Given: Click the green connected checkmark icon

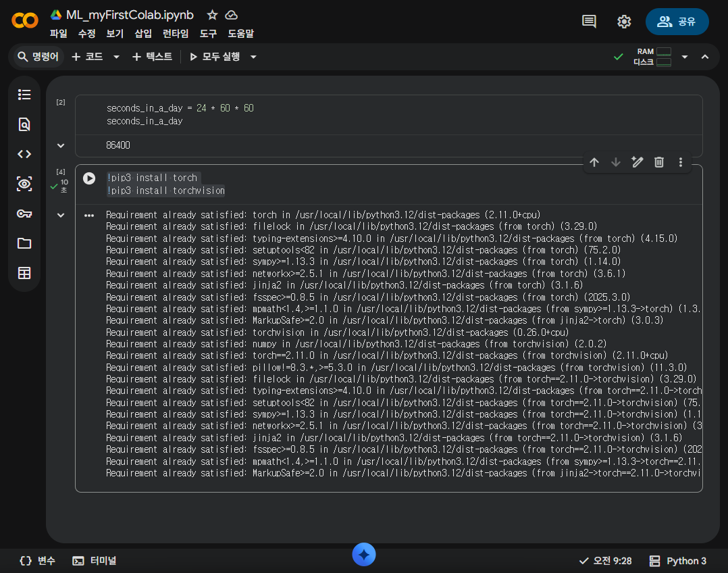Looking at the screenshot, I should [619, 57].
